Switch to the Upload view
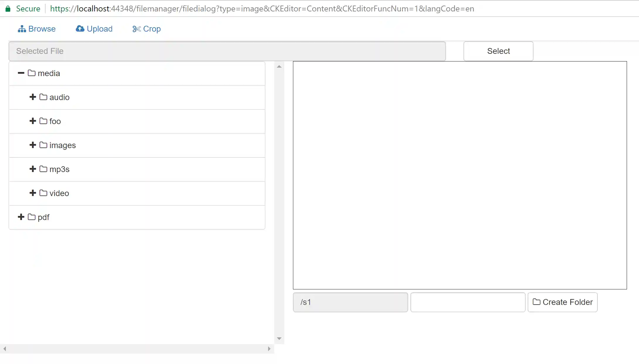This screenshot has width=639, height=364. tap(94, 28)
